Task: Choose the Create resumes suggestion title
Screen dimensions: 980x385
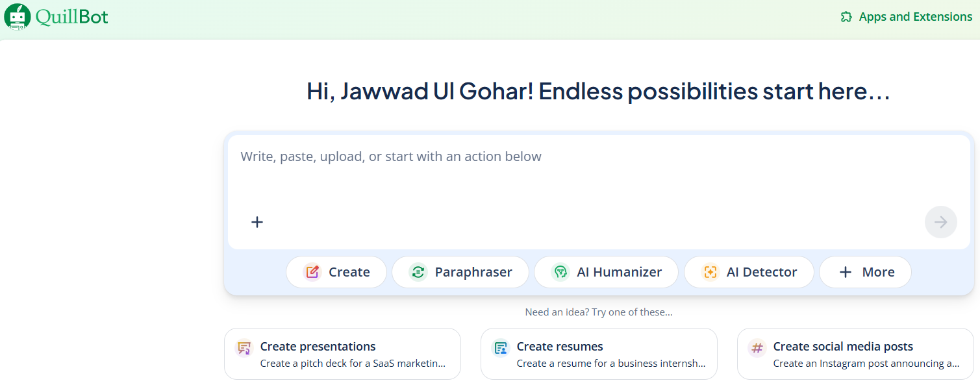Action: click(x=560, y=347)
